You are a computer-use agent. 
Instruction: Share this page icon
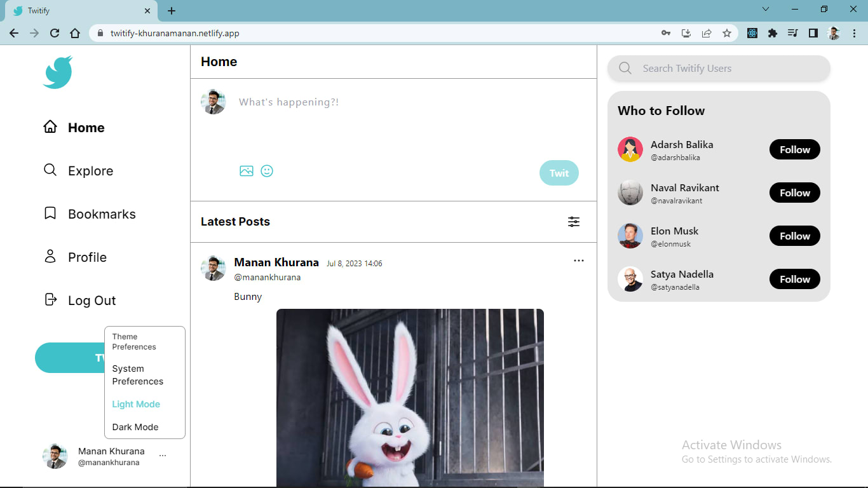coord(707,33)
